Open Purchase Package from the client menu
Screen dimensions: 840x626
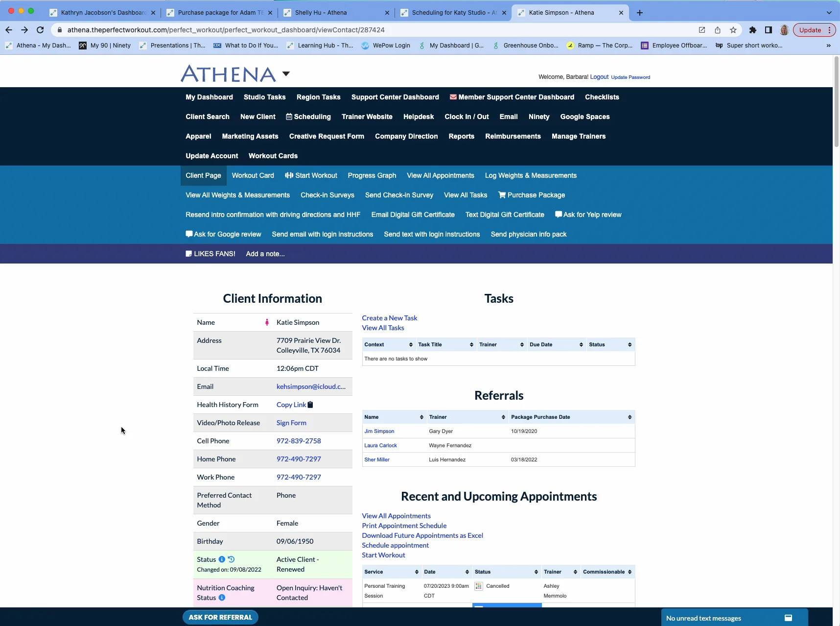532,195
